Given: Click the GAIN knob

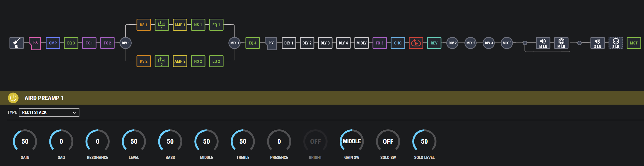Looking at the screenshot, I should pyautogui.click(x=25, y=141).
